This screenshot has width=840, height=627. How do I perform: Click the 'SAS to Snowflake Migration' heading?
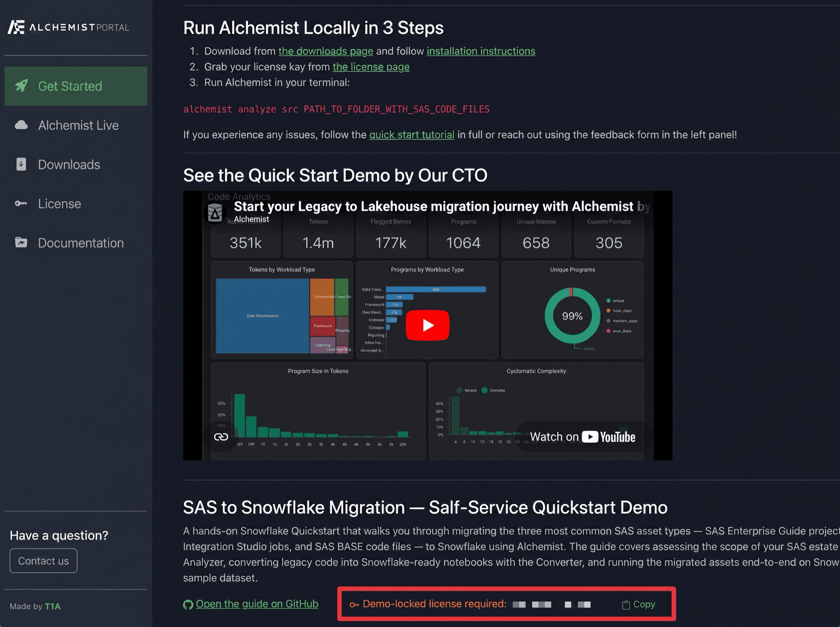point(425,507)
